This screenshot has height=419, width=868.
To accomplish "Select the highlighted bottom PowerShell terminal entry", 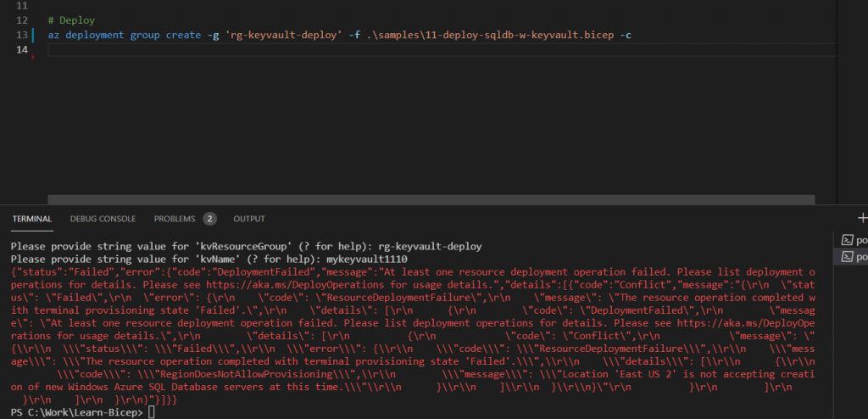I will pyautogui.click(x=850, y=256).
